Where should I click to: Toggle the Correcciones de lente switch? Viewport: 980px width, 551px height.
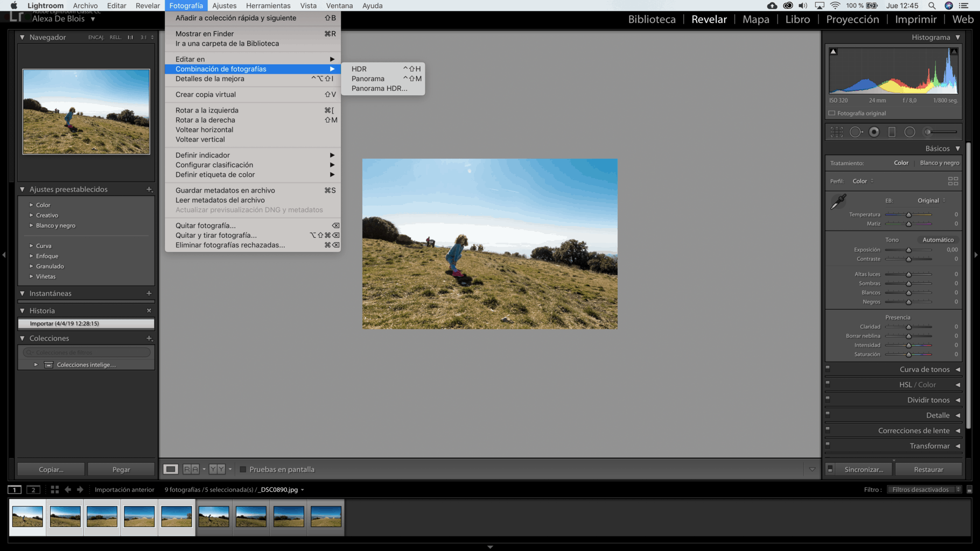[828, 430]
